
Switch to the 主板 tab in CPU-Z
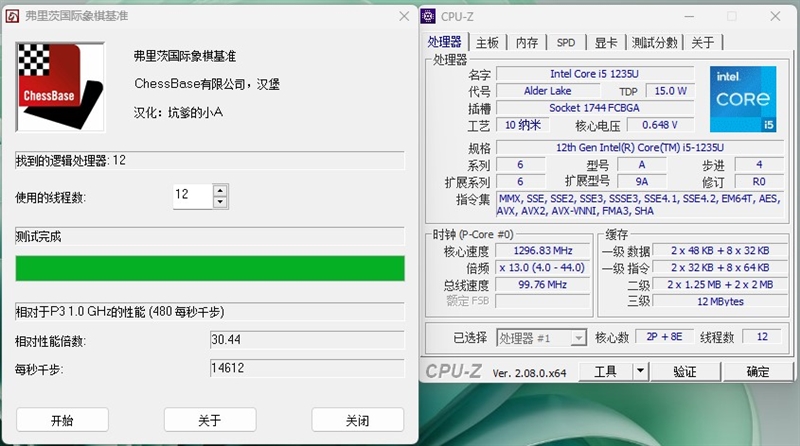click(487, 43)
